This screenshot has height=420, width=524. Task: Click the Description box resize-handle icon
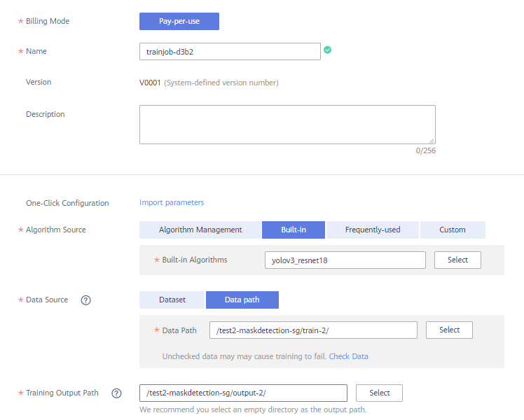point(432,141)
